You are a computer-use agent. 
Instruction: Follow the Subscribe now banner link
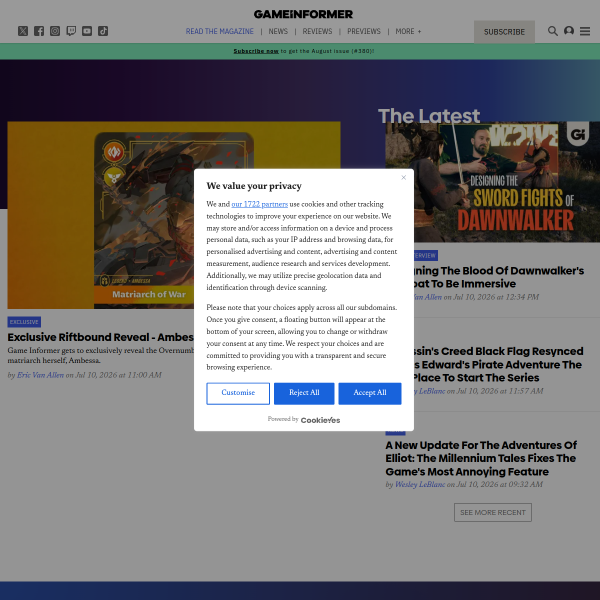pos(256,51)
